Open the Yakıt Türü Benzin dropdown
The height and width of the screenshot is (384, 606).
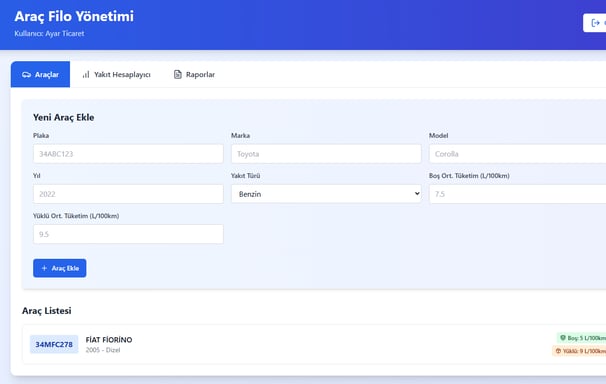[x=326, y=194]
